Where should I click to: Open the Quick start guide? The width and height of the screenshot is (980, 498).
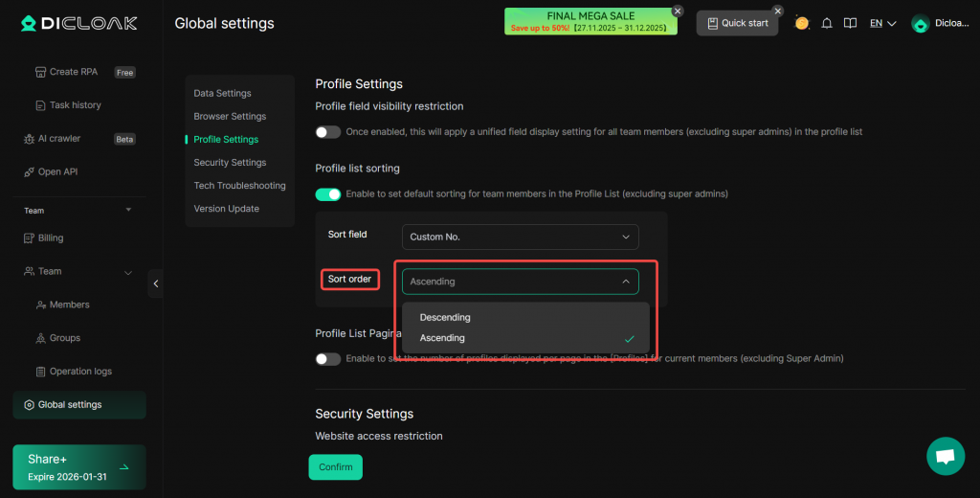tap(737, 23)
